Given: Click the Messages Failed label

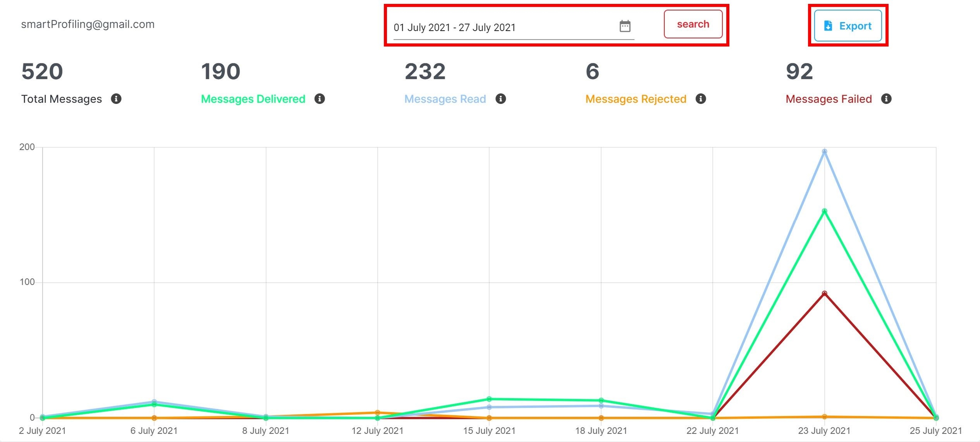Looking at the screenshot, I should click(828, 99).
